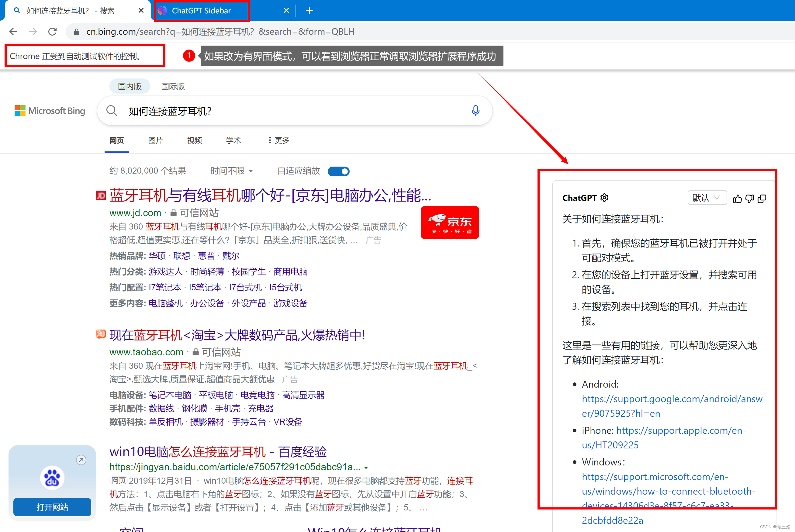Close the ChatGPT Sidebar tab
Image resolution: width=795 pixels, height=532 pixels.
(x=286, y=11)
